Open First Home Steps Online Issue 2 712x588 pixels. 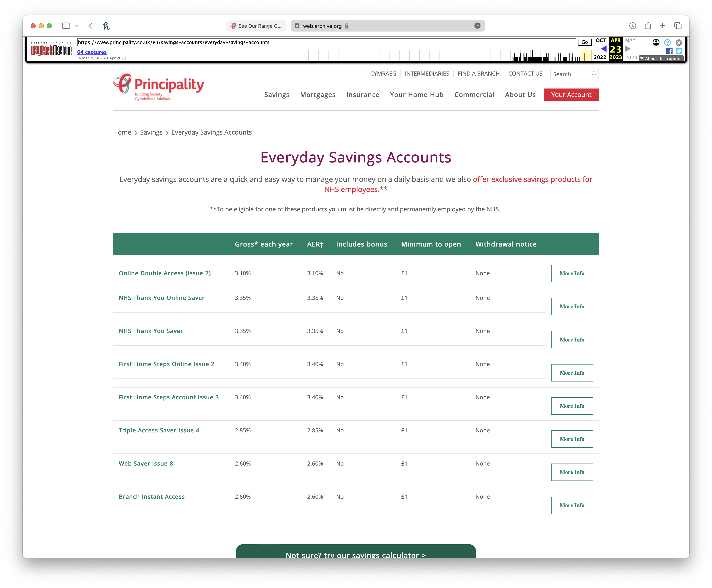(166, 364)
